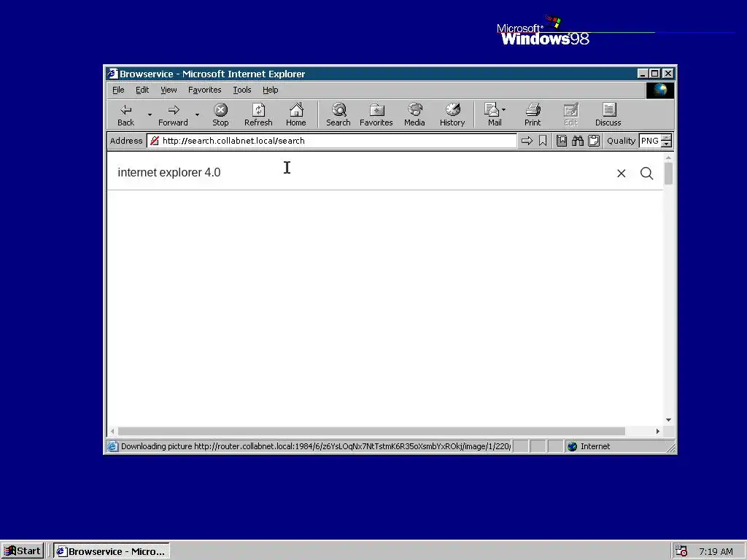This screenshot has width=747, height=560.
Task: Expand the Forward history dropdown arrow
Action: [x=197, y=114]
